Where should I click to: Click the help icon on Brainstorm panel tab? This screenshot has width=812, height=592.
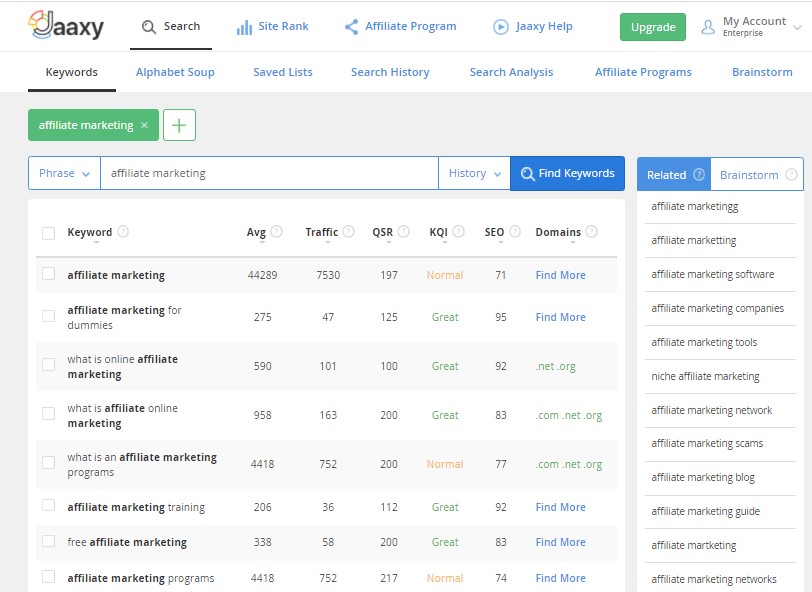pyautogui.click(x=791, y=175)
